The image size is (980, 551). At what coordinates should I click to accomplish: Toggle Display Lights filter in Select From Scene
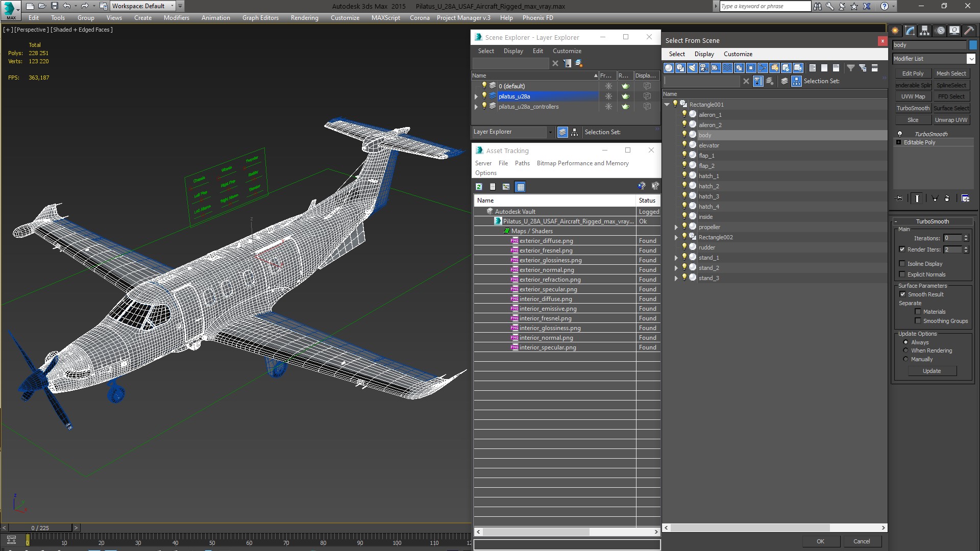click(x=692, y=68)
